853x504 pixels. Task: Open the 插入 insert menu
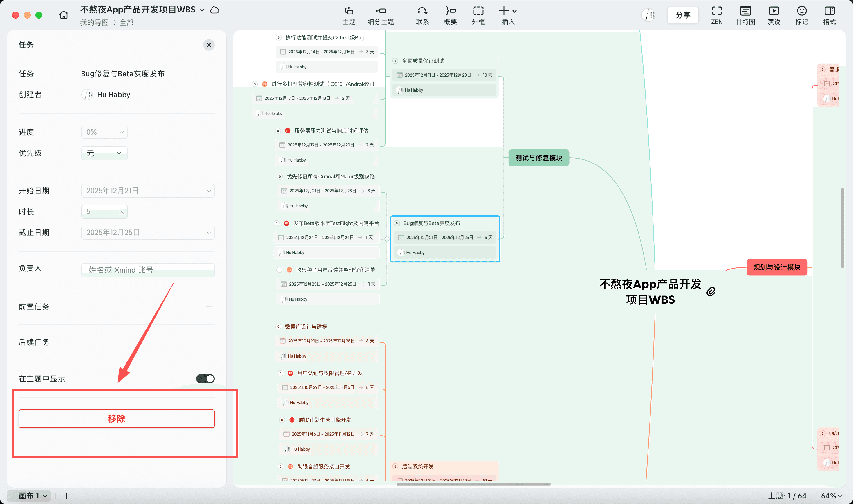[508, 15]
